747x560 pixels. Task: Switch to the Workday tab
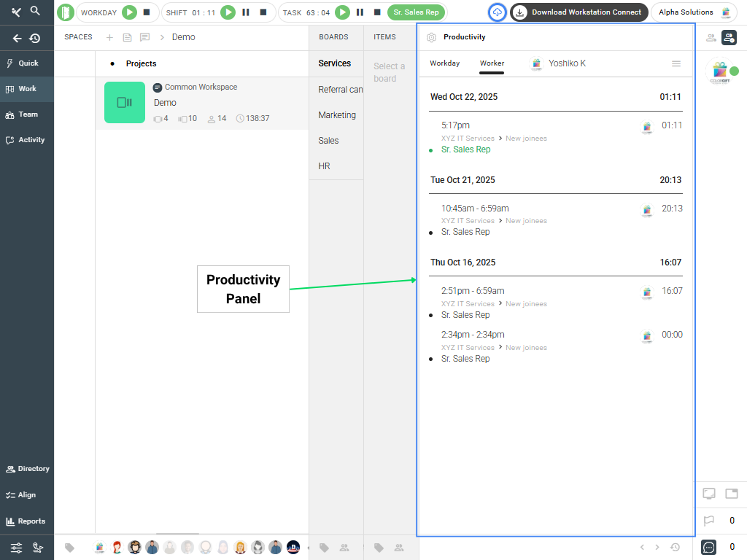click(x=444, y=63)
